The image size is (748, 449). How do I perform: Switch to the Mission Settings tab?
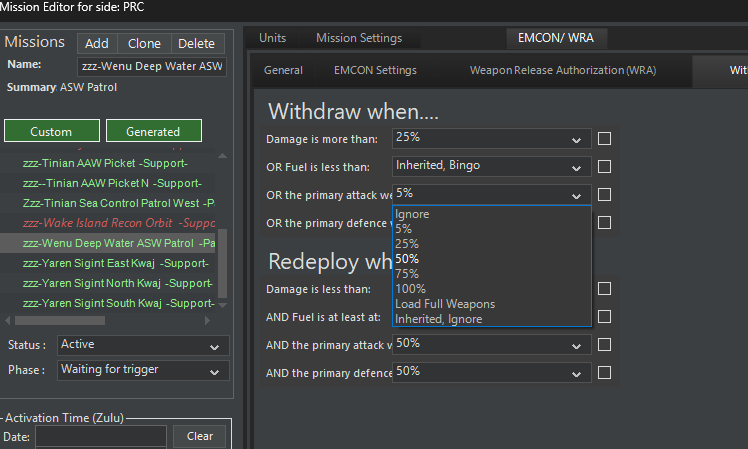tap(359, 38)
